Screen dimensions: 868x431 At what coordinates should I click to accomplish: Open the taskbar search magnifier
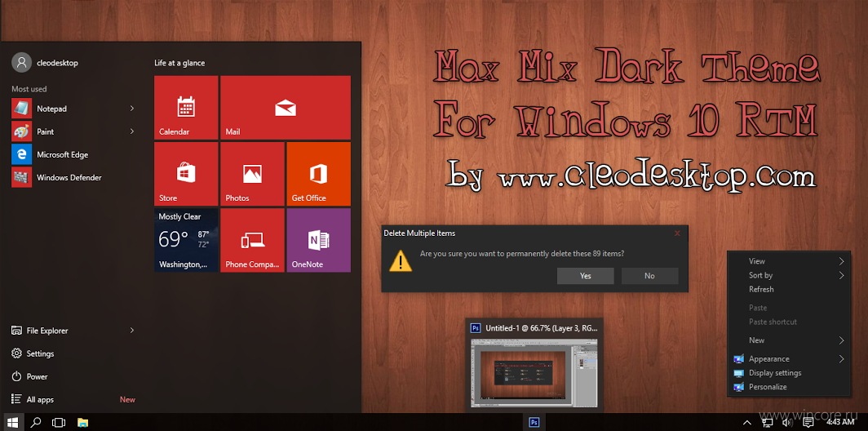tap(36, 422)
